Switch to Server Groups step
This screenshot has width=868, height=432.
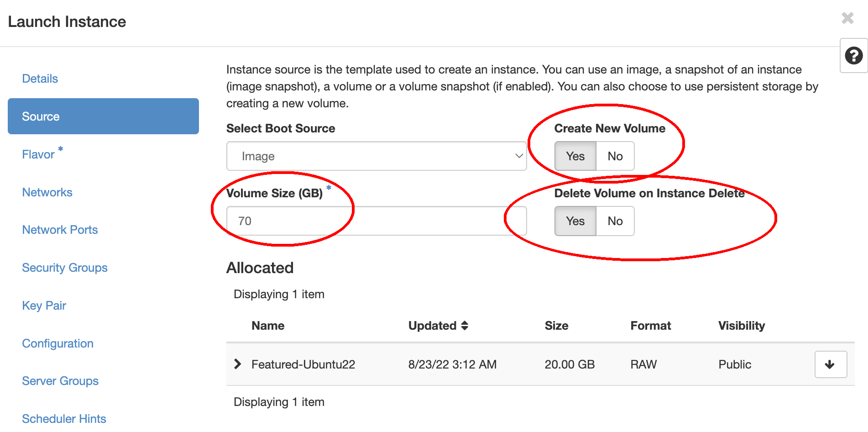60,381
